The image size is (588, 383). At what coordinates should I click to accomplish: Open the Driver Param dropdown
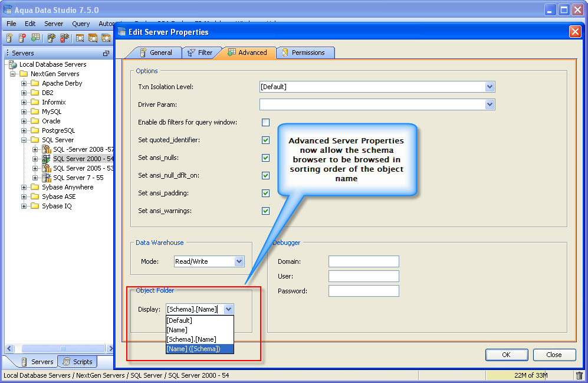tap(490, 104)
